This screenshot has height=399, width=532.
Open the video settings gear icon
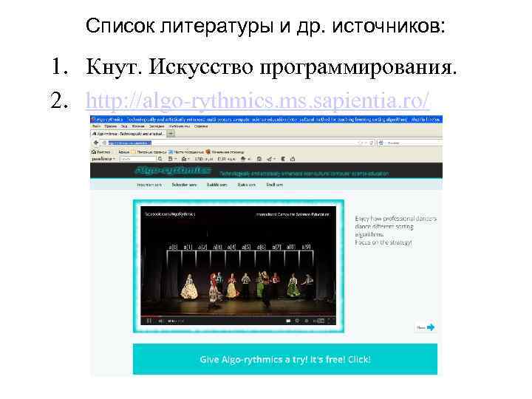(307, 321)
